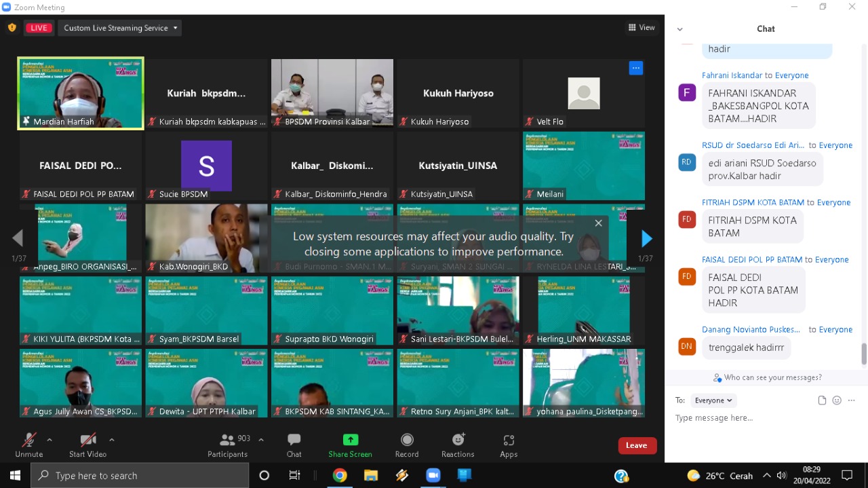Open Task View on the taskbar
868x488 pixels.
[x=294, y=475]
